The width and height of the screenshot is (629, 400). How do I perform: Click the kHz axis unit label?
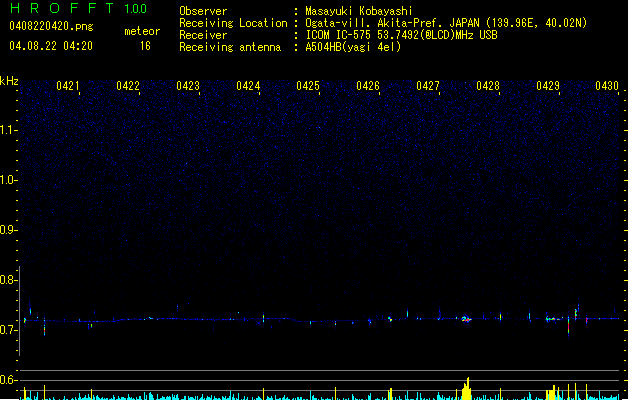tap(9, 81)
